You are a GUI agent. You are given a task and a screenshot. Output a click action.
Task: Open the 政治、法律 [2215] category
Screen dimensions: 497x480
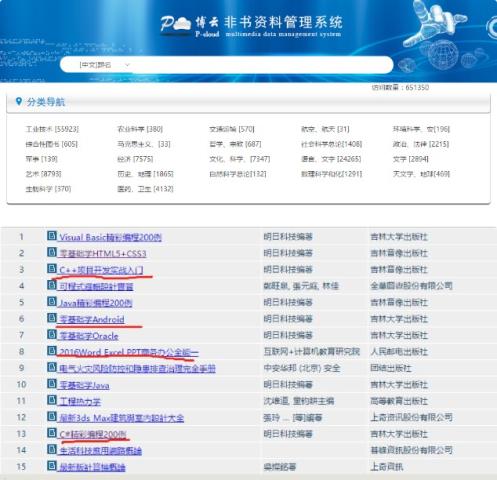click(x=421, y=144)
